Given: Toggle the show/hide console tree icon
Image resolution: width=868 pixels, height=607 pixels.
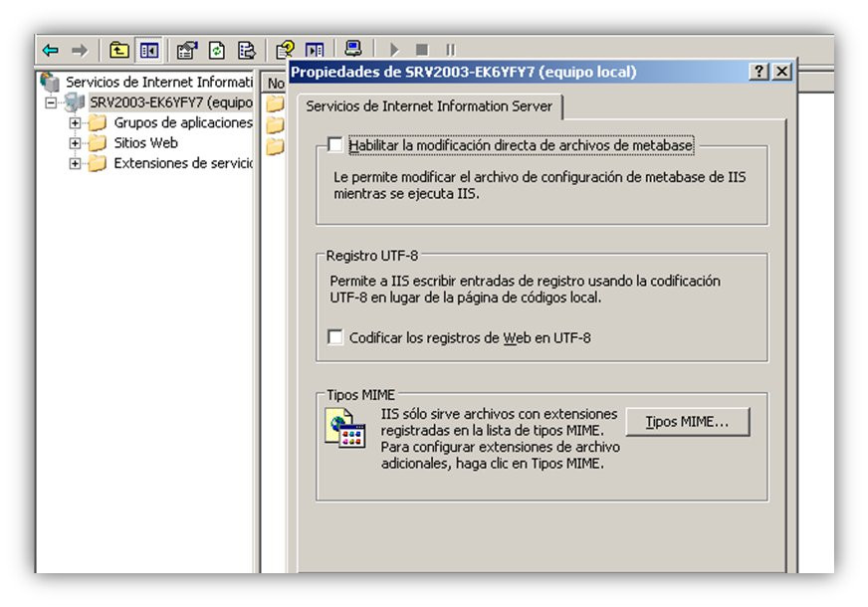Looking at the screenshot, I should 149,51.
